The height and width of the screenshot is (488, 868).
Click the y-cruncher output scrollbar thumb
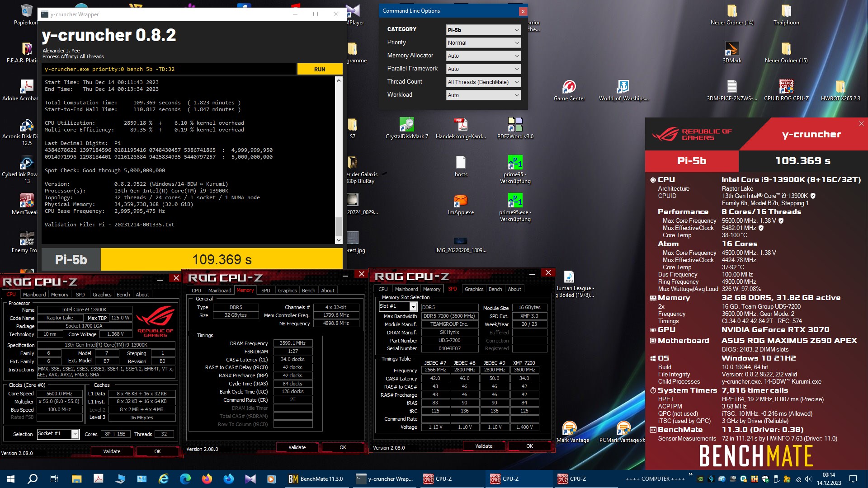coord(339,226)
